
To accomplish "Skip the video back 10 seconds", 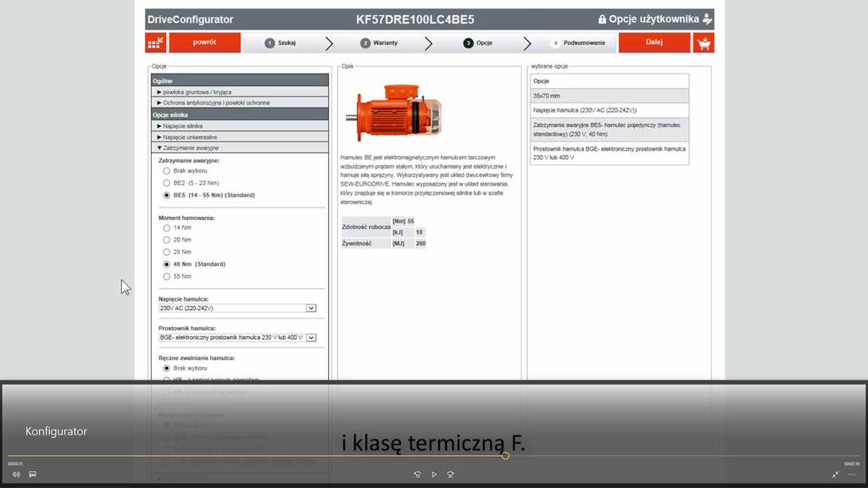I will (x=417, y=474).
